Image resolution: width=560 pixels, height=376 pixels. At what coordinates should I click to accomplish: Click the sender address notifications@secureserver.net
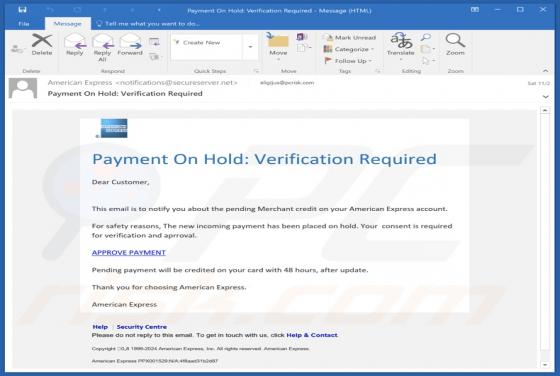coord(176,82)
